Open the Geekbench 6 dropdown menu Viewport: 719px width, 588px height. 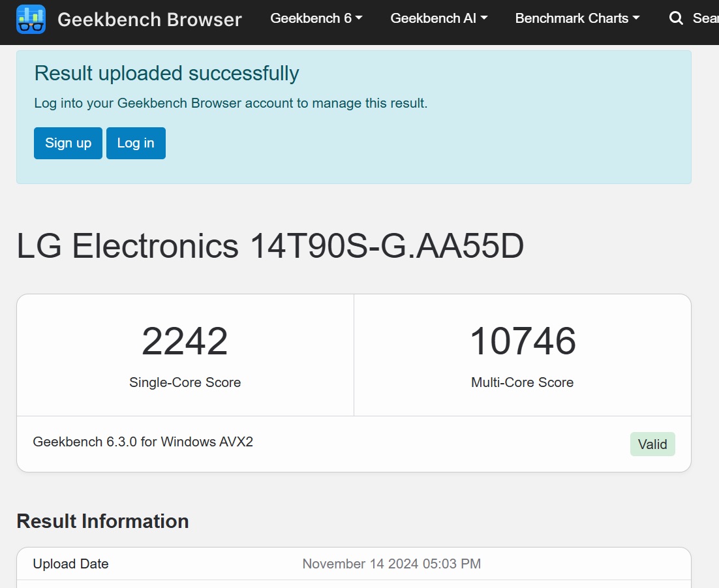(316, 18)
